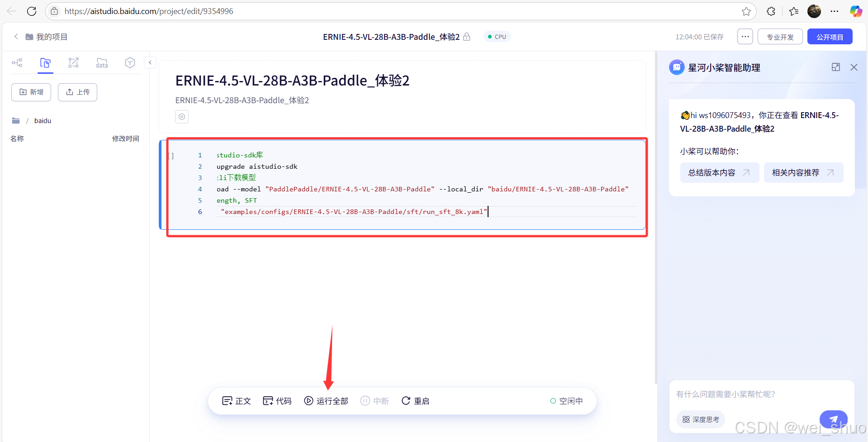Switch to the file manager sidebar tab
This screenshot has width=868, height=442.
click(45, 63)
